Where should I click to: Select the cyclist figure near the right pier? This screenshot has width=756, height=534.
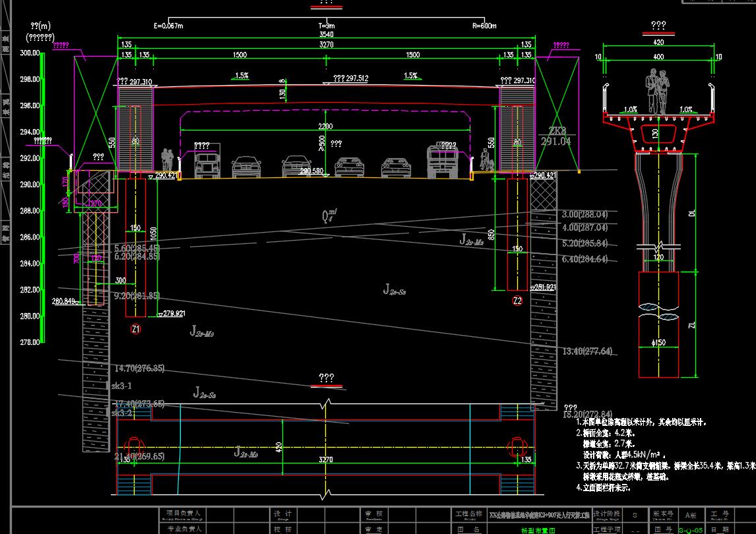click(486, 160)
